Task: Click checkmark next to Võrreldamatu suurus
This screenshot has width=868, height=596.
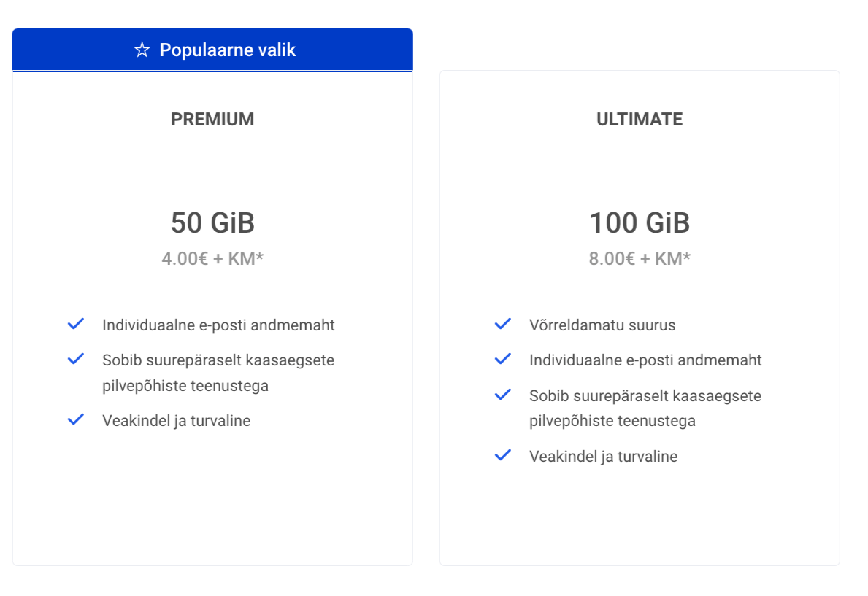Action: (x=503, y=324)
